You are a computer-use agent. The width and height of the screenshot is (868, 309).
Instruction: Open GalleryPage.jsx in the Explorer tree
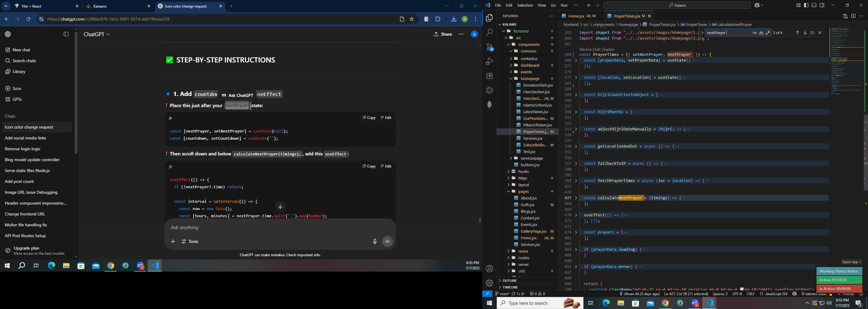click(533, 231)
